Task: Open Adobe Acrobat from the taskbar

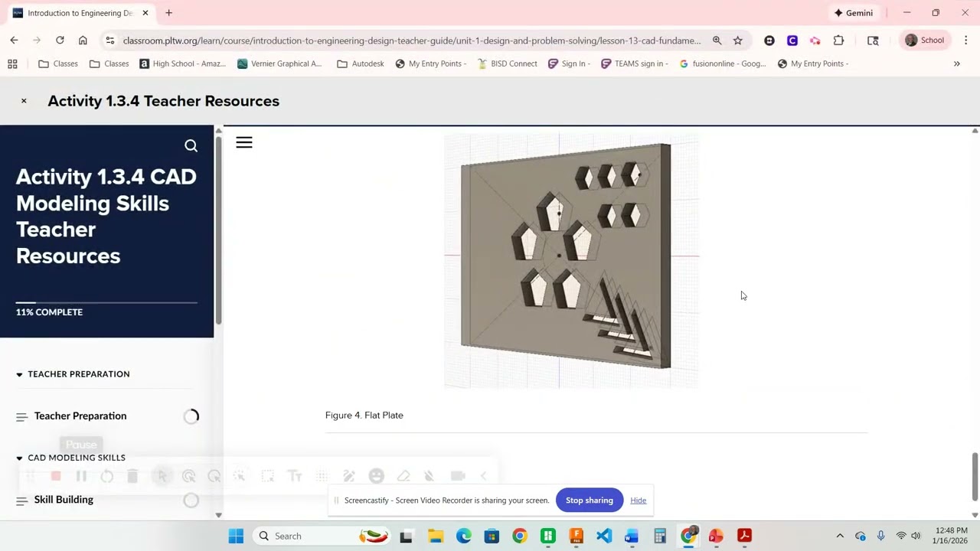Action: pyautogui.click(x=744, y=536)
